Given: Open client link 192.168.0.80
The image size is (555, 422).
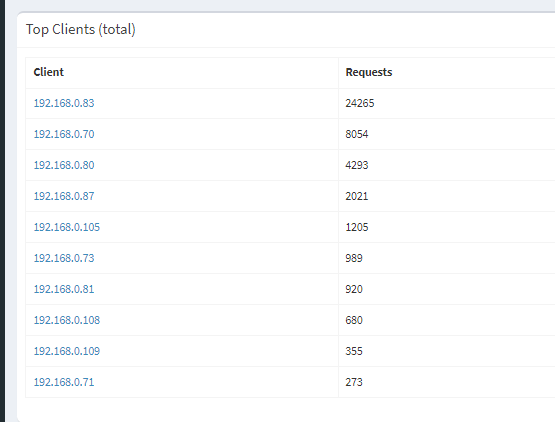Looking at the screenshot, I should (64, 165).
